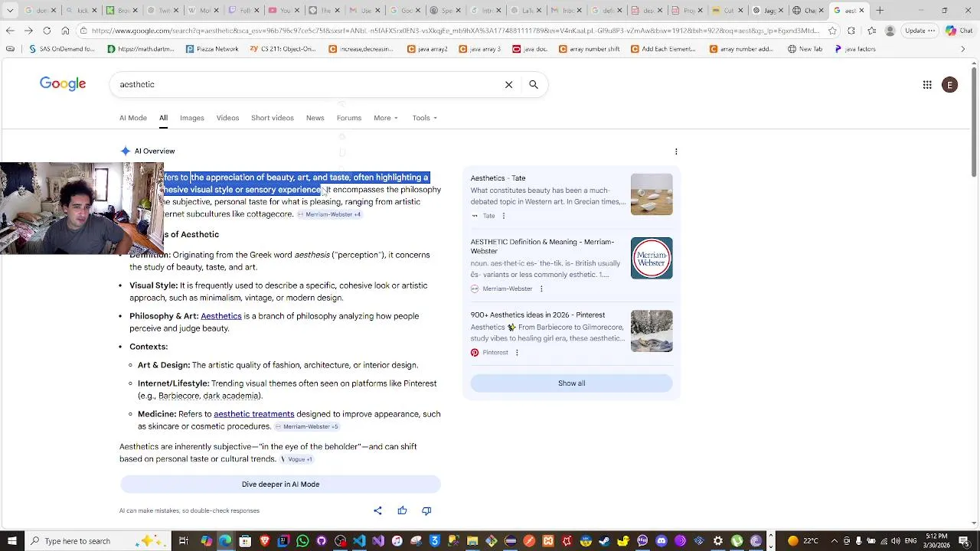Open WhatsApp from the taskbar

tap(302, 541)
